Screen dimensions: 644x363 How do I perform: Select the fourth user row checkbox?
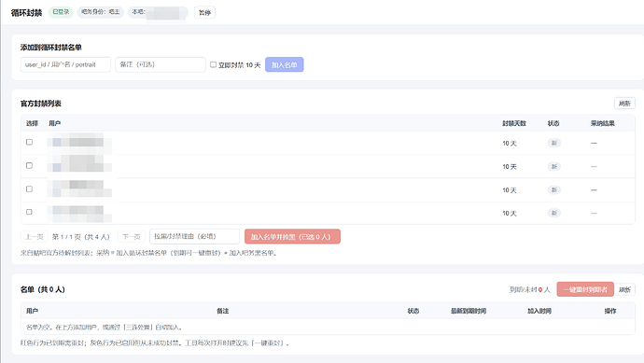29,212
